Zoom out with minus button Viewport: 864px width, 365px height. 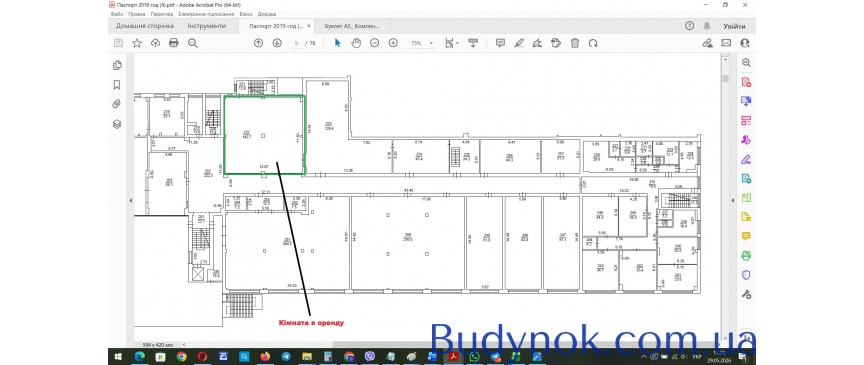click(x=375, y=43)
